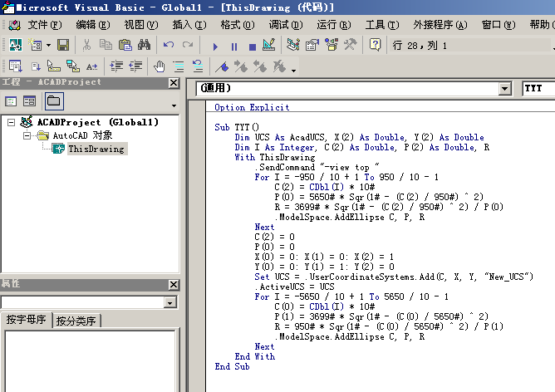Click the List Properties/Methods icon
The width and height of the screenshot is (555, 392).
[x=15, y=66]
